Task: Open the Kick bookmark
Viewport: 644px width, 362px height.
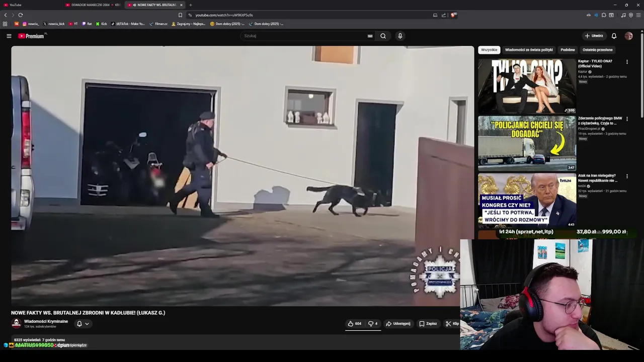Action: pyautogui.click(x=102, y=24)
